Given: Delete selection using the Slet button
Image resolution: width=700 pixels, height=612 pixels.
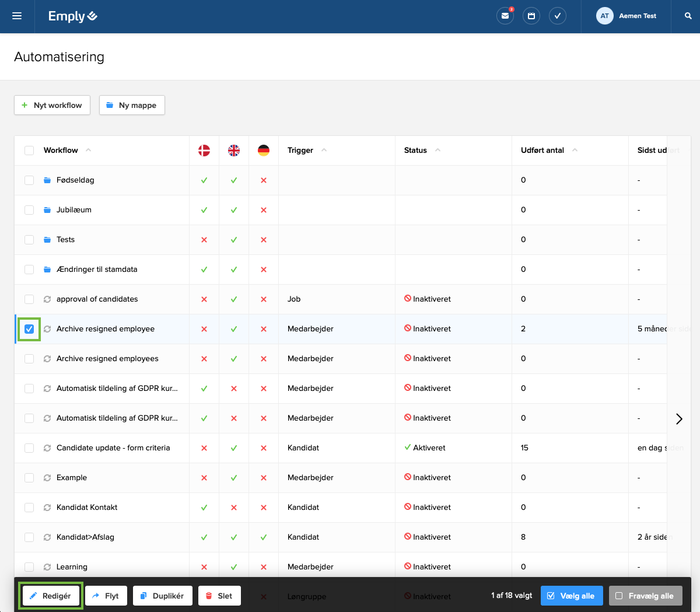Looking at the screenshot, I should tap(219, 596).
